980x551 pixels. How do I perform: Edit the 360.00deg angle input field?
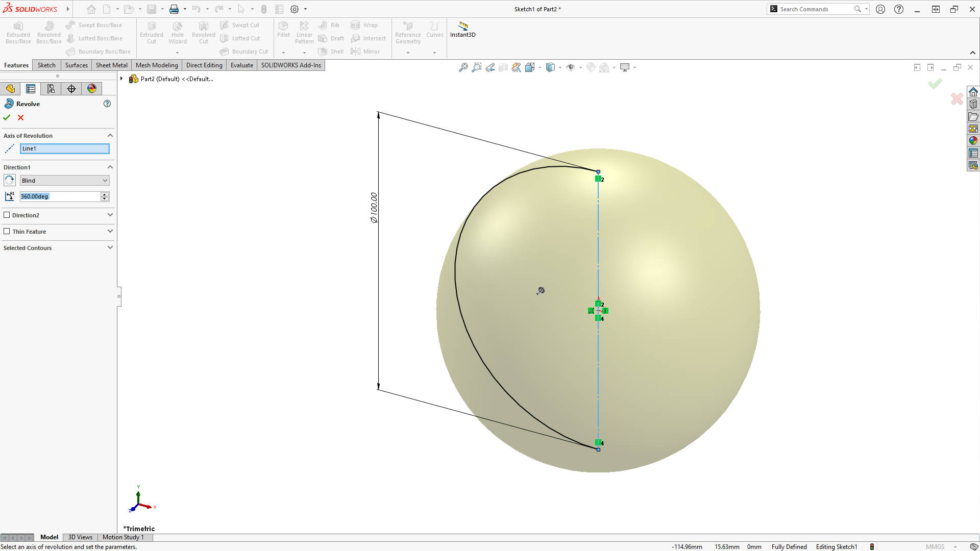tap(60, 196)
